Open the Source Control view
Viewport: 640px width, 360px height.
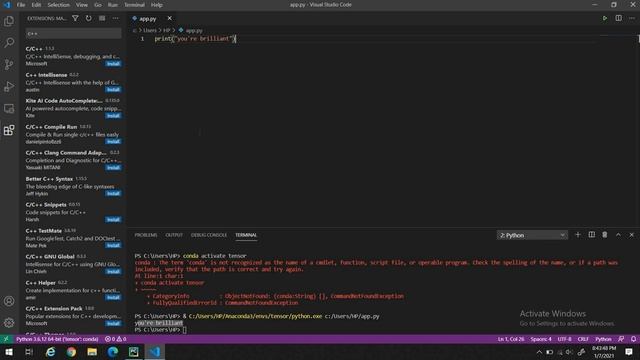pos(9,64)
